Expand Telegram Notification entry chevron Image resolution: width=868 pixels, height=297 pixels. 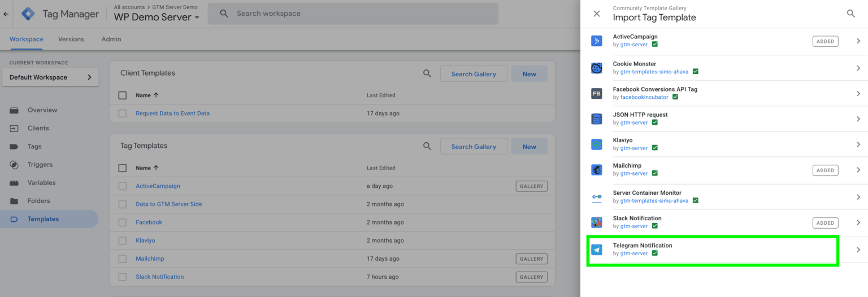point(858,250)
